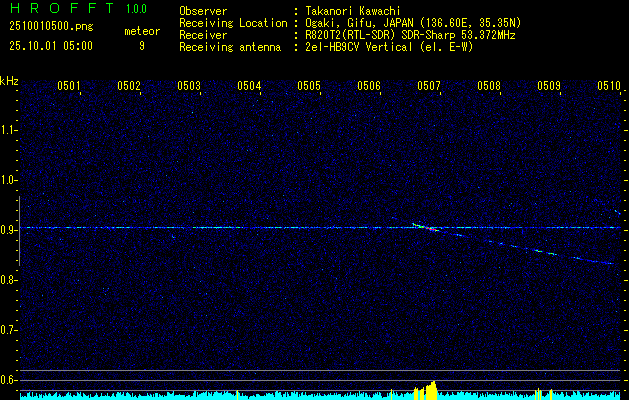
Task: Click the 0508 time marker
Action: 489,86
